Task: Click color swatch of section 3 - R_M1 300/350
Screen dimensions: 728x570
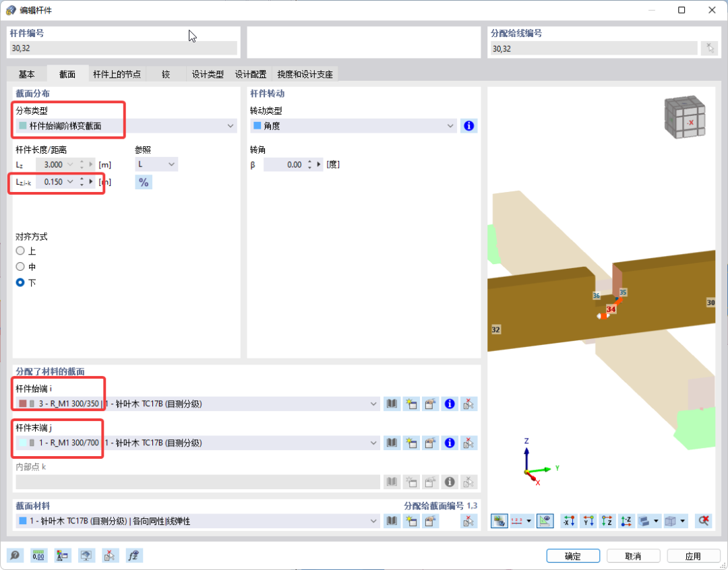Action: 23,404
